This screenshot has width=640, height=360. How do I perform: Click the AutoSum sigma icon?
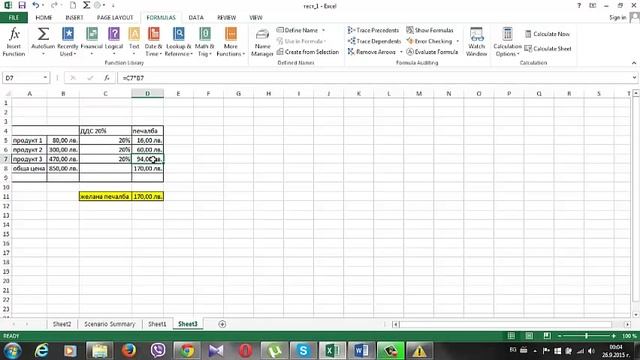pos(43,34)
